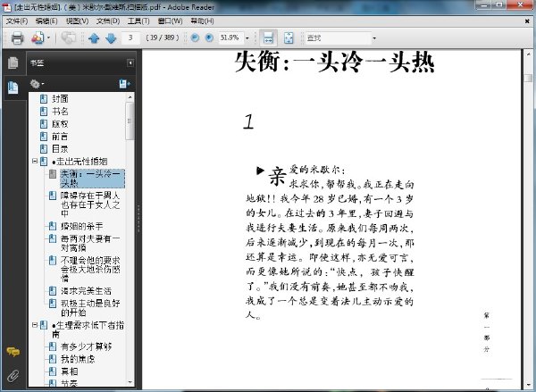The width and height of the screenshot is (536, 392).
Task: Close the document with menu bar X
Action: click(x=527, y=21)
